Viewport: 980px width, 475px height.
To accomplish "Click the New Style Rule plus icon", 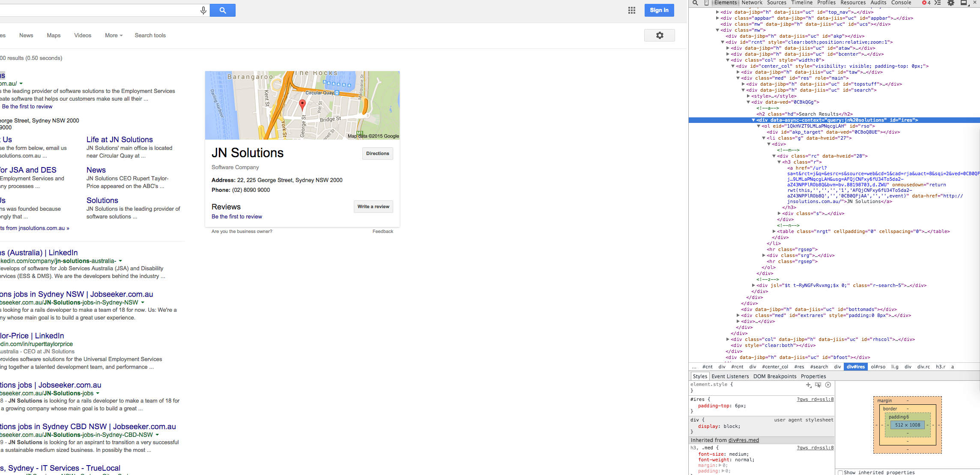I will [x=809, y=385].
